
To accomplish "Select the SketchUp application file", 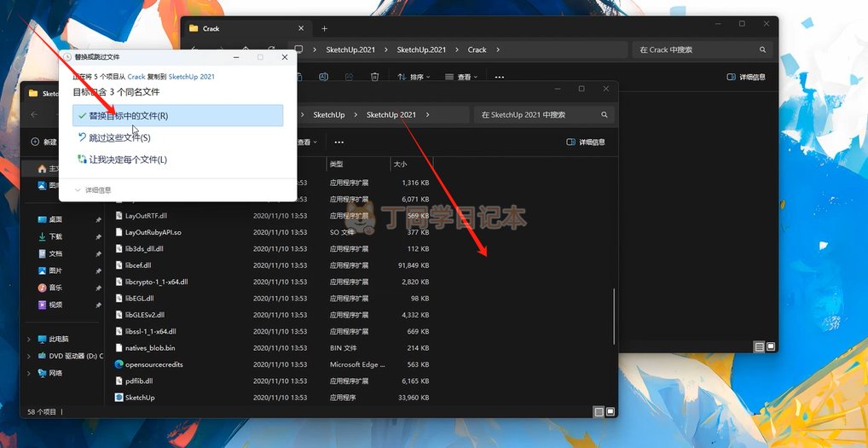I will [x=140, y=398].
